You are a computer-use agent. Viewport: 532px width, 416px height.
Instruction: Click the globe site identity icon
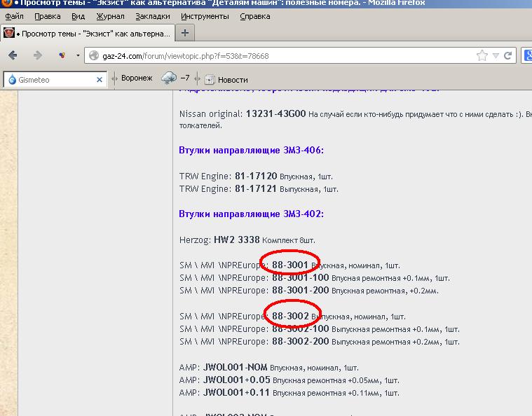tap(94, 55)
